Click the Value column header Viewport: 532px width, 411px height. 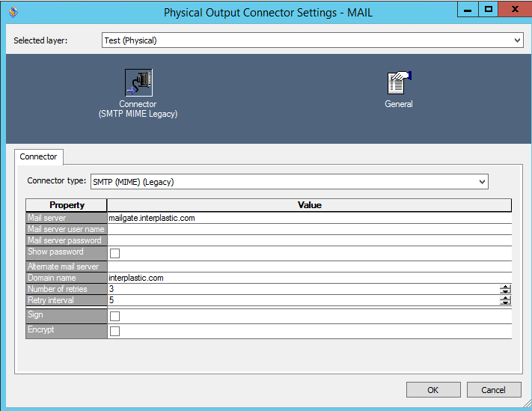pyautogui.click(x=310, y=205)
